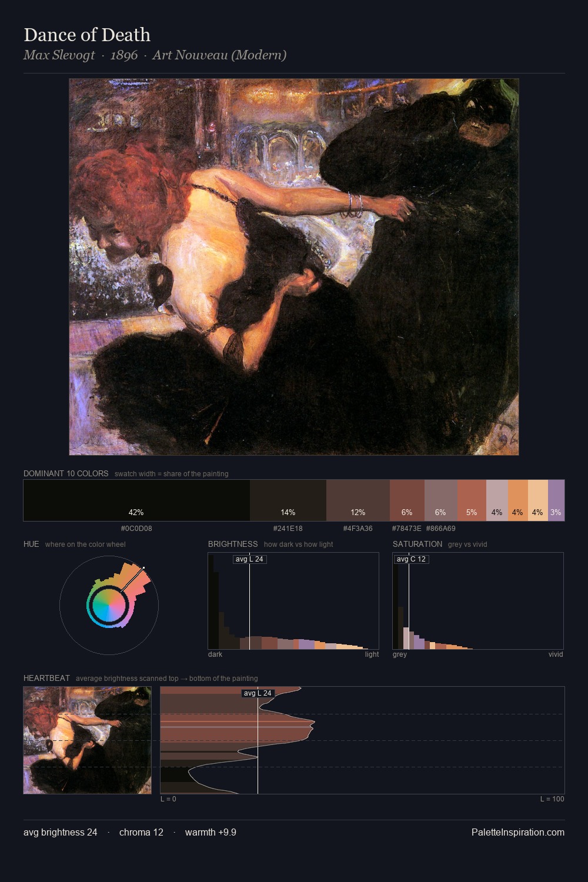
Task: Click the 'Max Slevogt' artist name
Action: (59, 55)
